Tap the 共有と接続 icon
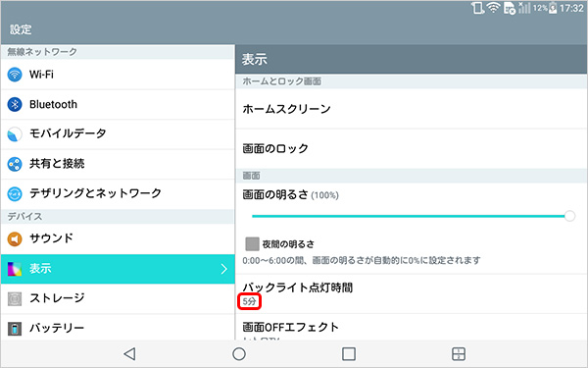This screenshot has width=588, height=368. coord(15,164)
